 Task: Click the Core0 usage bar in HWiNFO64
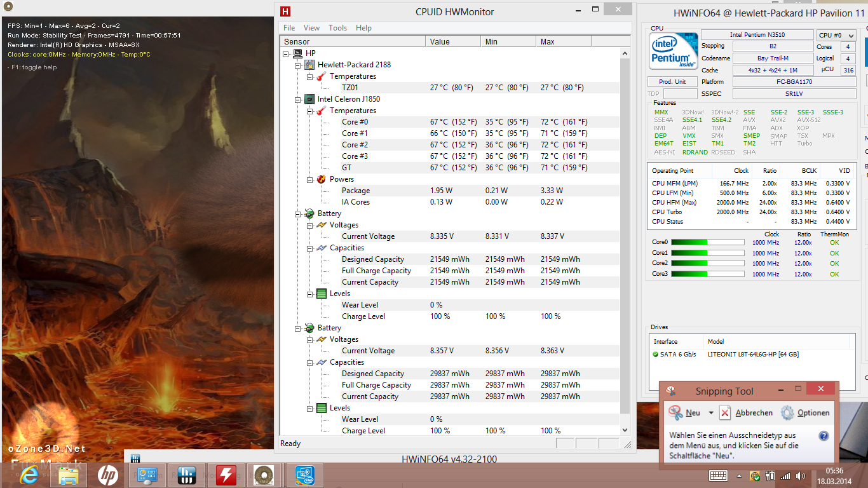click(707, 242)
